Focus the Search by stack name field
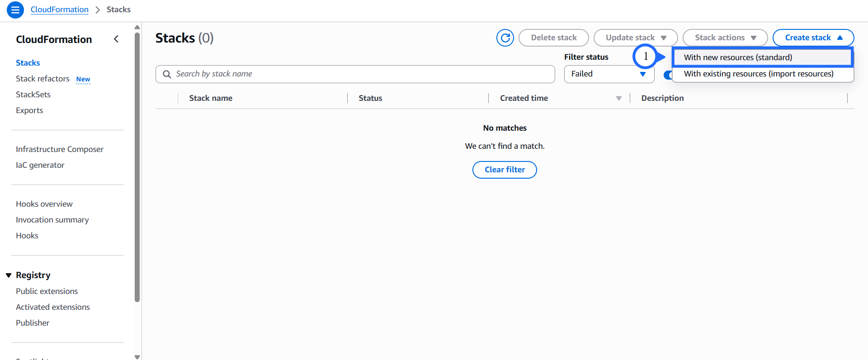 pos(355,74)
